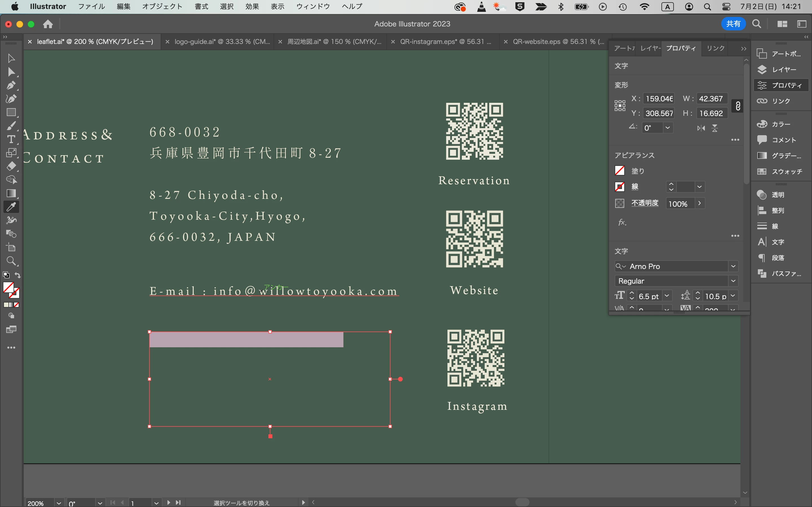Click the 不透明度 opacity link
Image resolution: width=812 pixels, height=507 pixels.
click(645, 203)
